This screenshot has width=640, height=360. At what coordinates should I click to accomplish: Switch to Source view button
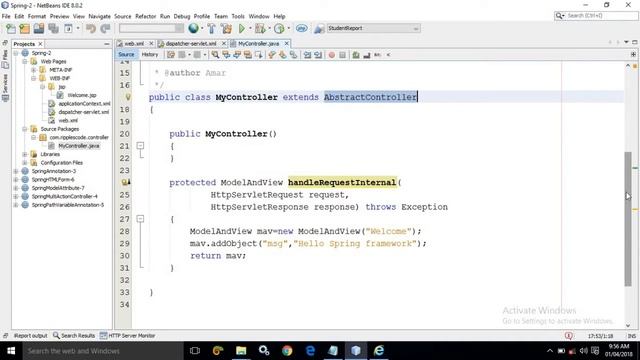126,55
